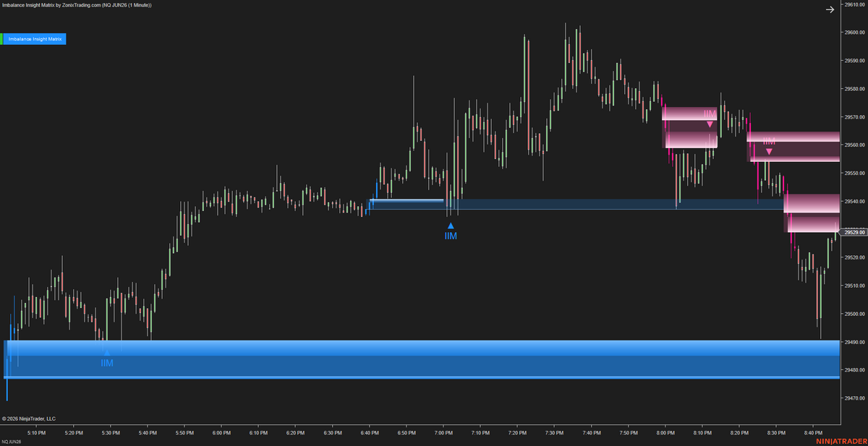Click the 6:10 PM time axis label
The image size is (868, 446).
(x=259, y=433)
